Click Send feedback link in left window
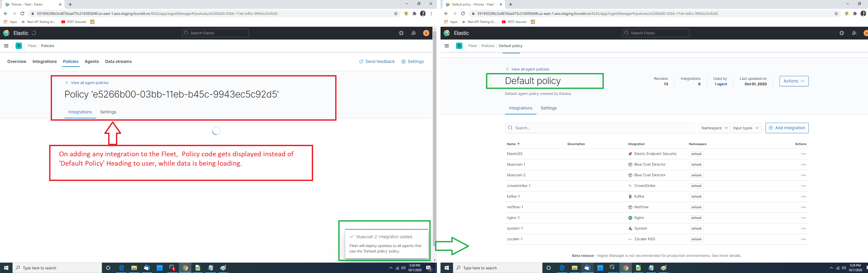Image resolution: width=868 pixels, height=273 pixels. pyautogui.click(x=377, y=61)
